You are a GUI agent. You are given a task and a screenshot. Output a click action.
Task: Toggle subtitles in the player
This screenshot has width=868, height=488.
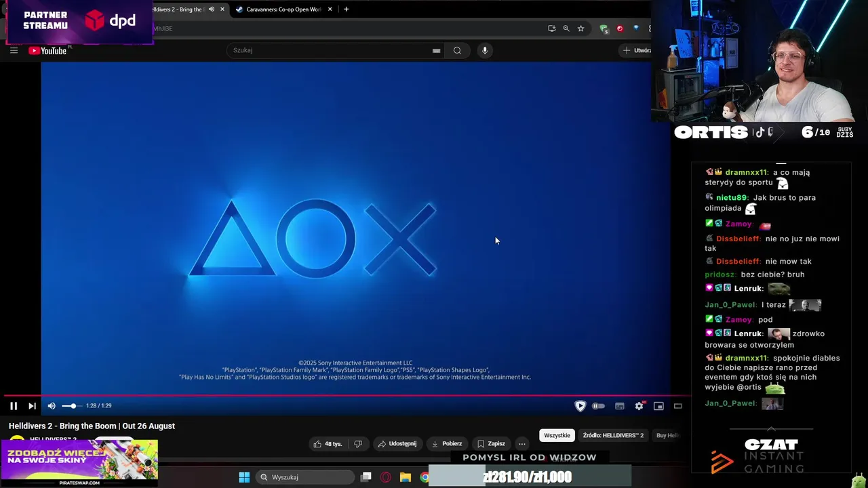tap(620, 406)
